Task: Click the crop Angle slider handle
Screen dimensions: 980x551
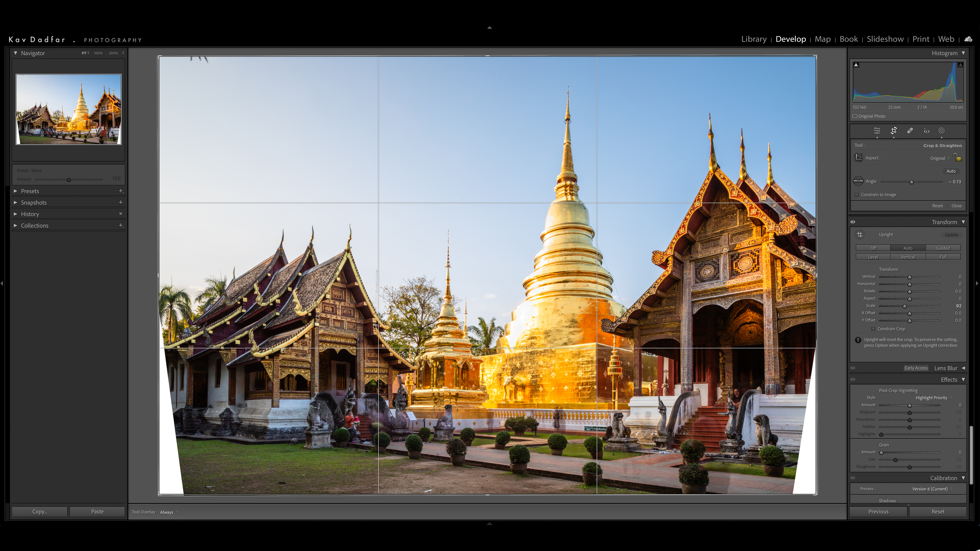Action: pos(912,182)
